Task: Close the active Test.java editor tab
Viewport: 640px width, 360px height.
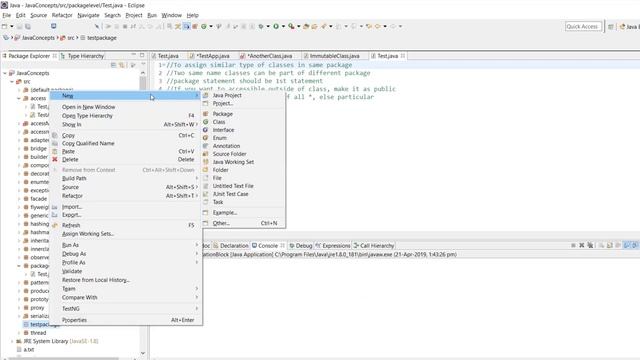Action: click(x=402, y=56)
